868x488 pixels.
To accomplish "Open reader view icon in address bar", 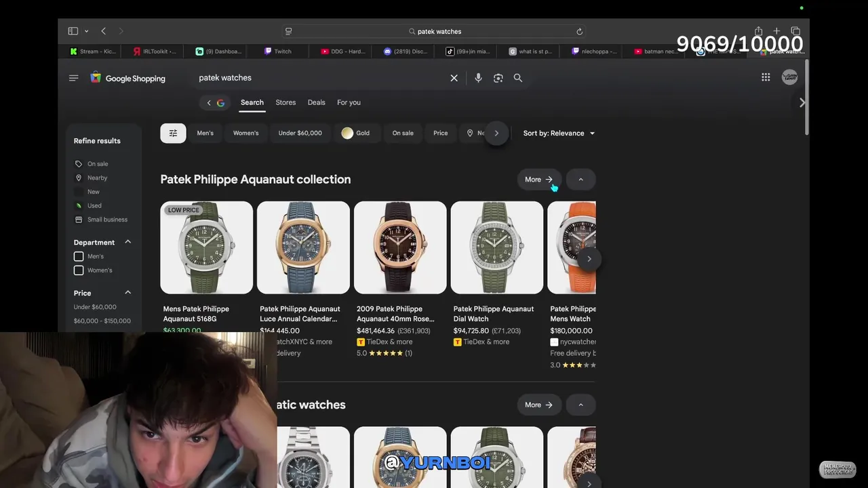I will tap(288, 31).
